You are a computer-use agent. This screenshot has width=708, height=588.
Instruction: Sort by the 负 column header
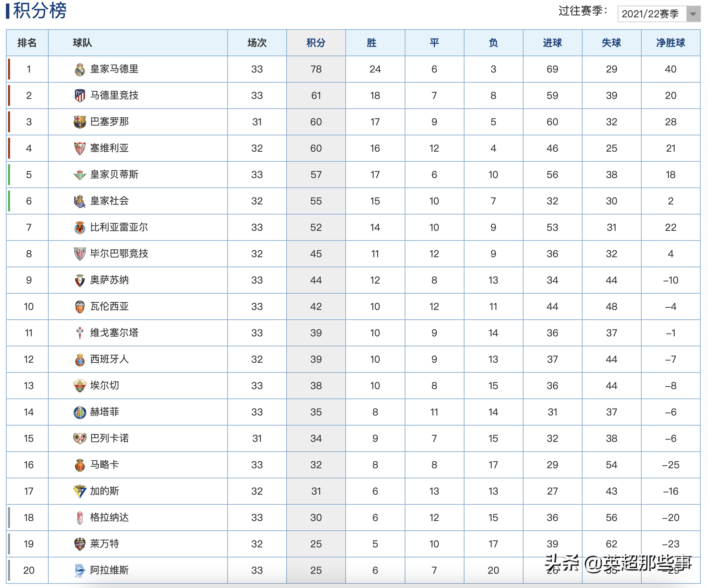pyautogui.click(x=493, y=43)
